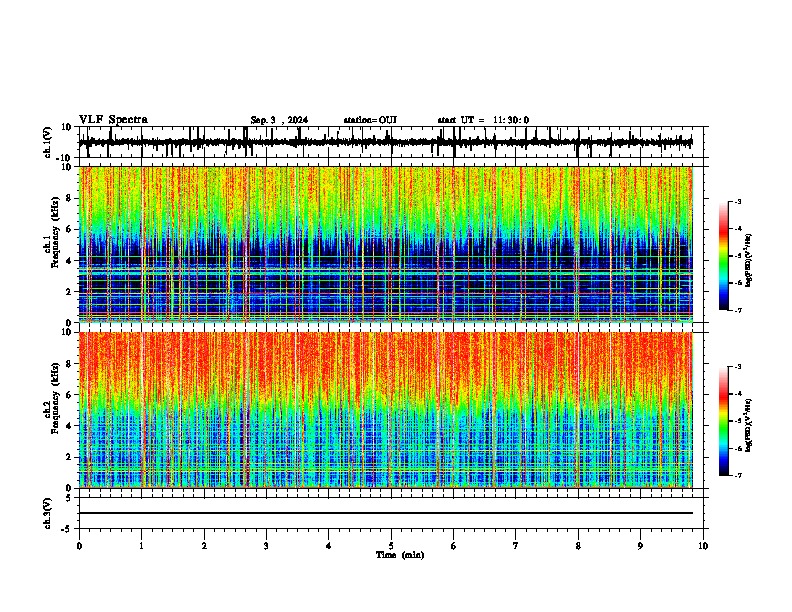Image resolution: width=792 pixels, height=612 pixels.
Task: Click time axis tick label '9'
Action: 640,546
